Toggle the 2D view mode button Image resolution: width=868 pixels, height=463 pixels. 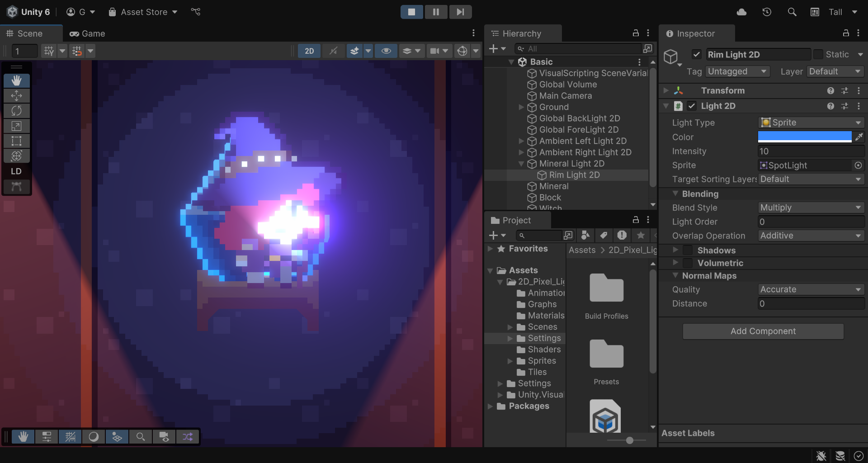309,51
